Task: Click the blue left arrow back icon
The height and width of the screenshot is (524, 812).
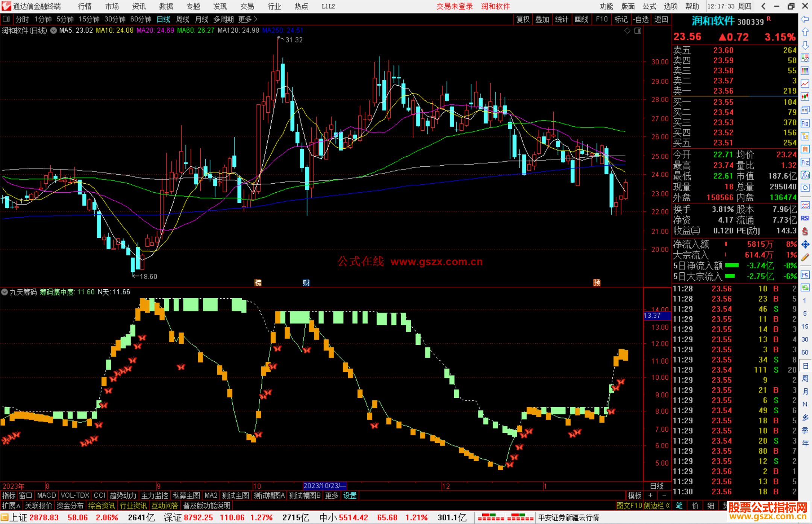Action: point(805,19)
